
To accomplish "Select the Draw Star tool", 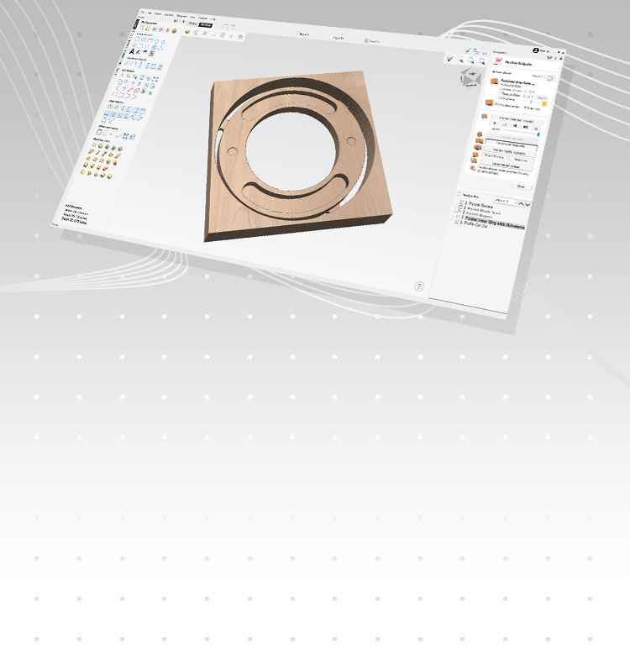I will [163, 42].
